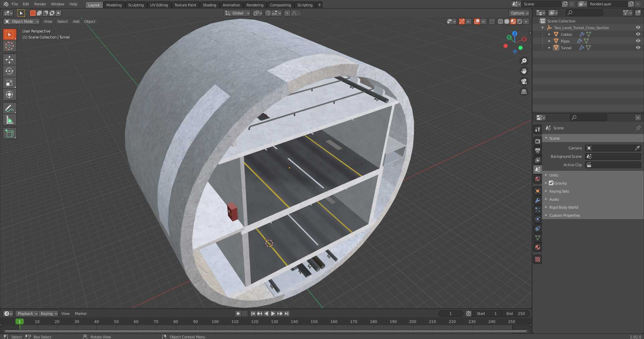Screen dimensions: 644x339
Task: Open the Global transform orientation dropdown
Action: 237,13
